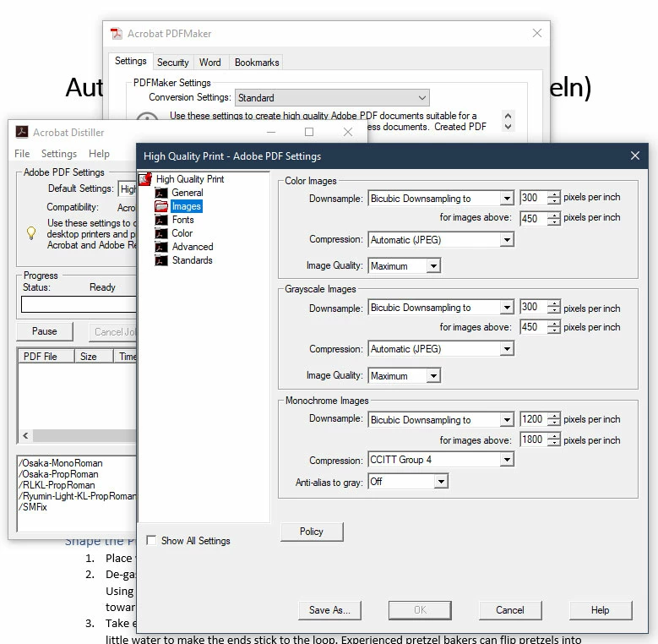The height and width of the screenshot is (644, 658).
Task: Click the Acrobat PDFMaker title bar icon
Action: tap(117, 34)
